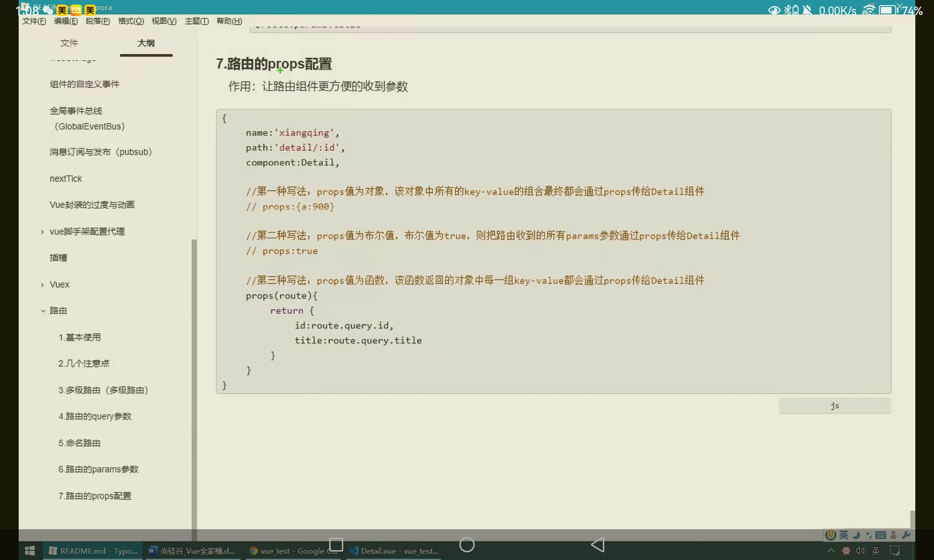Screen dimensions: 934x560
Task: Open the IME soft keyboard icon
Action: [881, 535]
